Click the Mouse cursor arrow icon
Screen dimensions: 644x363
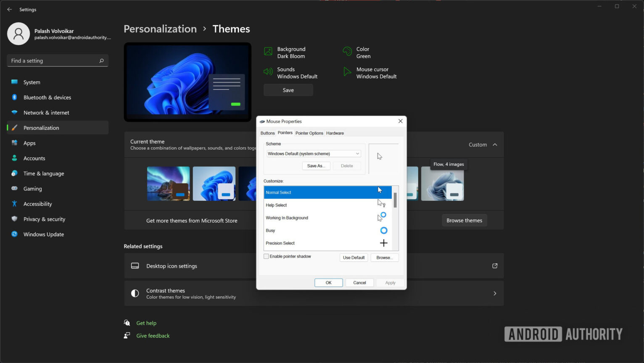(x=347, y=71)
